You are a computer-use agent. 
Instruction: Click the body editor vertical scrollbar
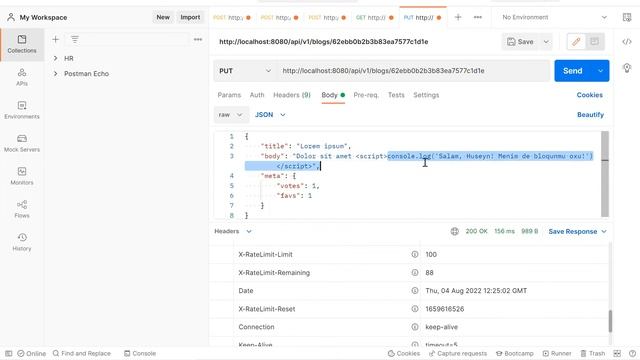click(605, 173)
